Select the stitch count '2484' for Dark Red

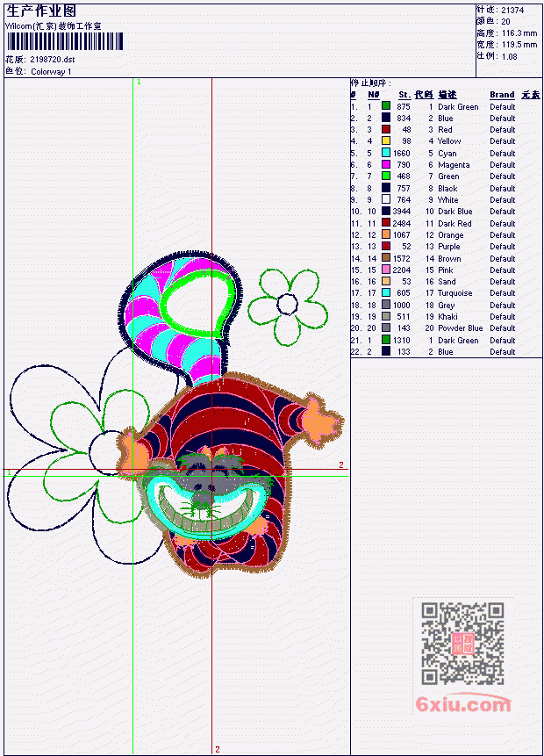tap(401, 223)
